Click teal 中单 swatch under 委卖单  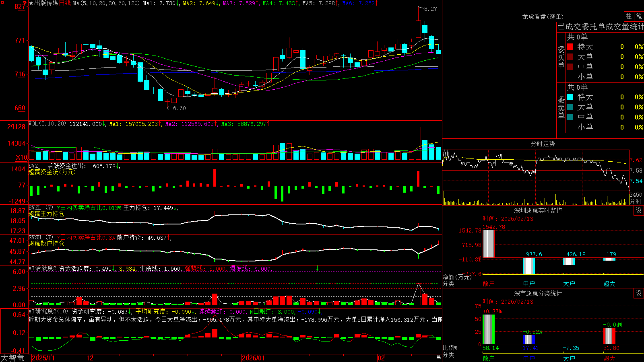[570, 117]
